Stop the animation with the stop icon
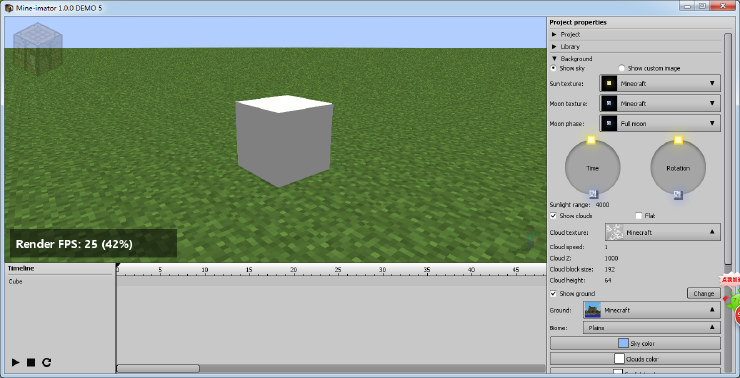 (31, 362)
